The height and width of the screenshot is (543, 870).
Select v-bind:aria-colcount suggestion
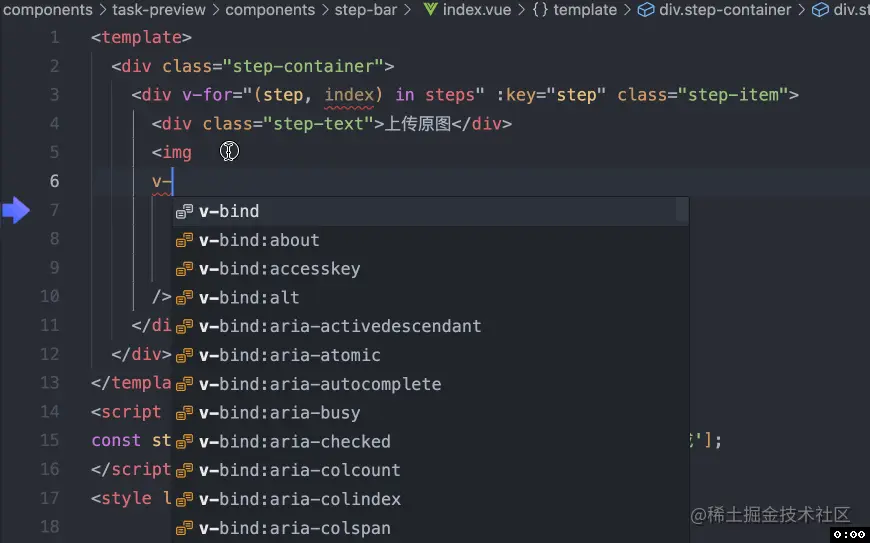(x=431, y=470)
